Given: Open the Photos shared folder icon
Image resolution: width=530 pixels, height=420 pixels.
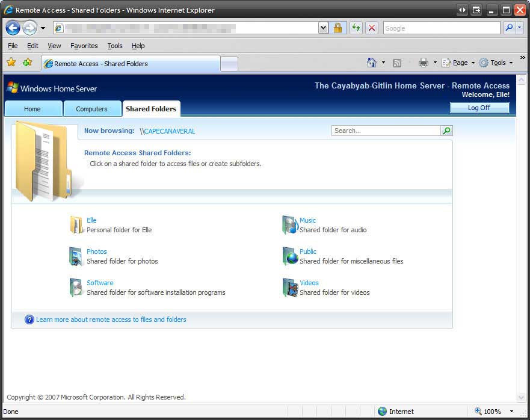Looking at the screenshot, I should coord(76,256).
